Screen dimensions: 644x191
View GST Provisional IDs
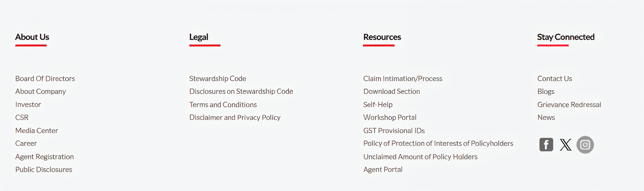click(394, 131)
